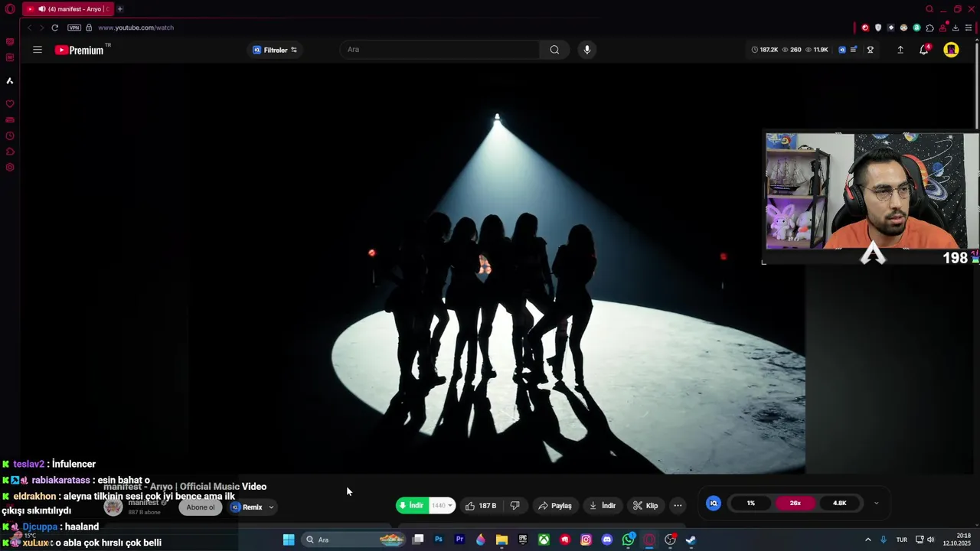Click the shield ad blocker extension icon
Image resolution: width=980 pixels, height=551 pixels.
click(878, 28)
